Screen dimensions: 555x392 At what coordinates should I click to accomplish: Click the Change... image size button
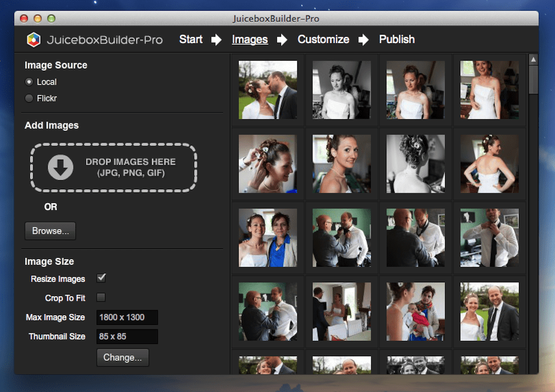[123, 358]
